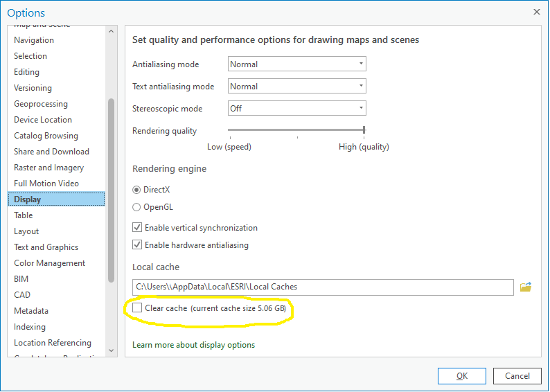Switch to the Navigation options page
The height and width of the screenshot is (392, 550).
34,40
